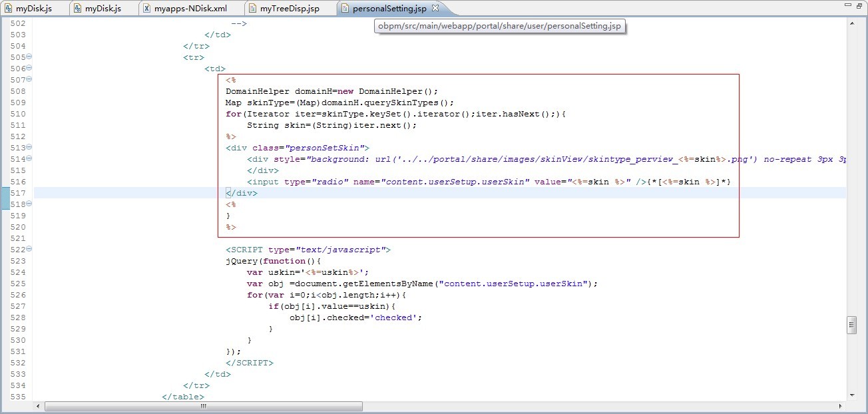Minimize the editor area
The image size is (868, 414).
click(847, 5)
